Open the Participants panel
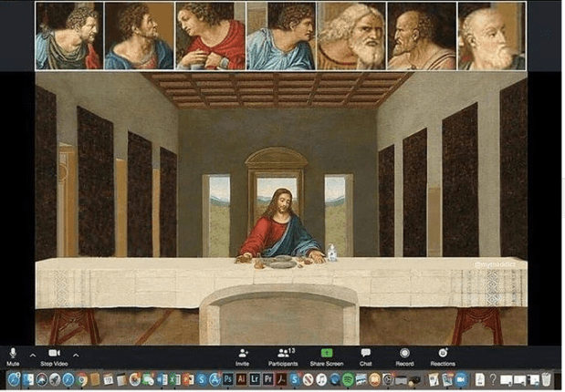Viewport: 565px width, 392px height. pos(284,356)
